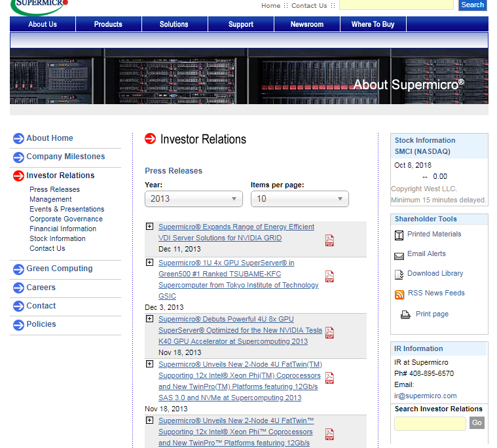Open PDF for NVIDIA GRID VDI release
Screen dimensions: 497x448
329,240
